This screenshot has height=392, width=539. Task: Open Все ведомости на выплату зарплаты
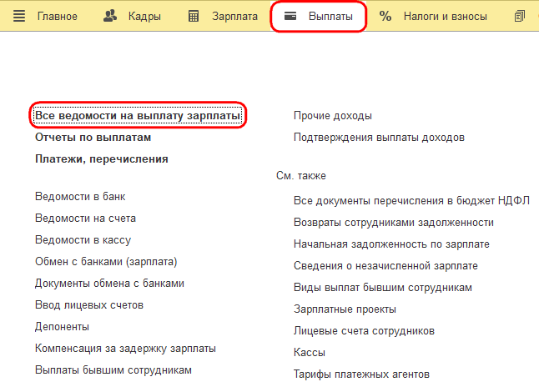pyautogui.click(x=138, y=116)
